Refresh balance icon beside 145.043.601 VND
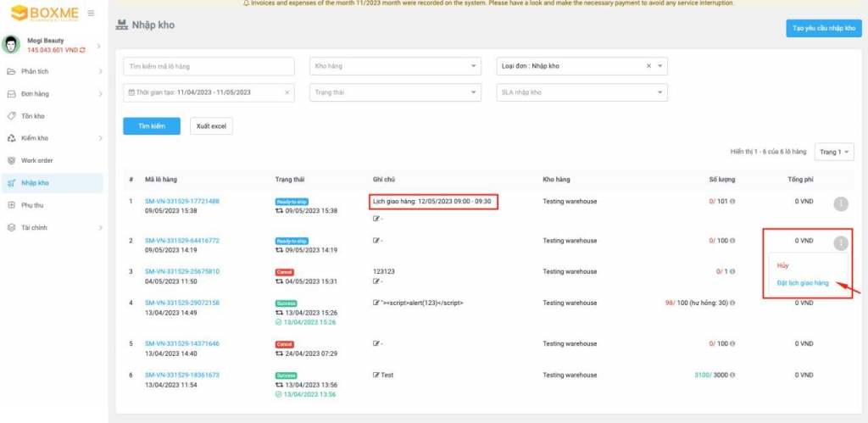Screen dimensions: 868x423 (x=83, y=50)
